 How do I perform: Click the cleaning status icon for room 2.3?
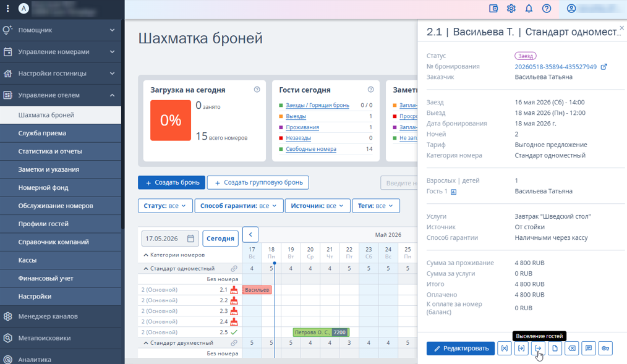coord(234,311)
